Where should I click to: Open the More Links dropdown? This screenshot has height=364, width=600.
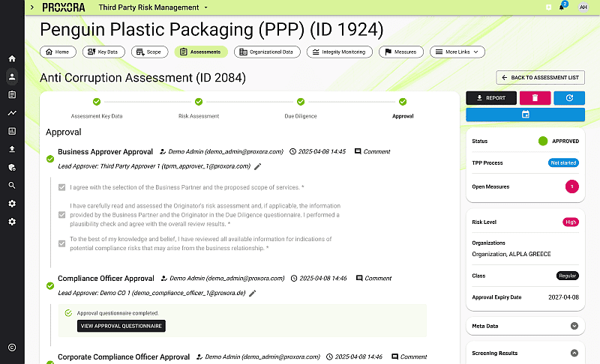click(457, 52)
